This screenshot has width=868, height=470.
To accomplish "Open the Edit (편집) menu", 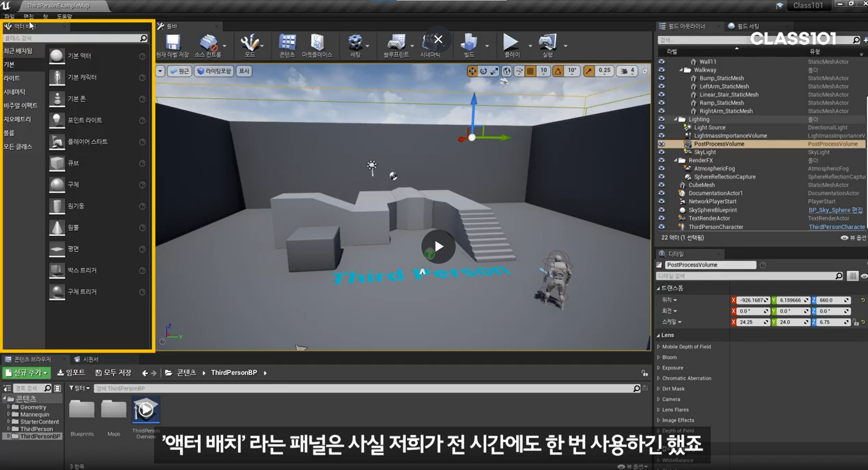I will (x=28, y=16).
